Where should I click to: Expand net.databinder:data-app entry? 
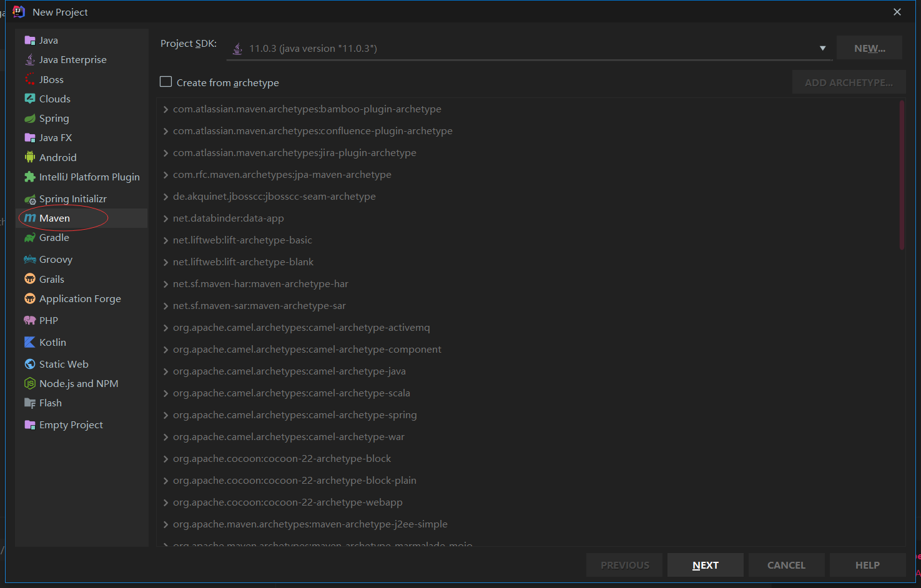click(165, 218)
